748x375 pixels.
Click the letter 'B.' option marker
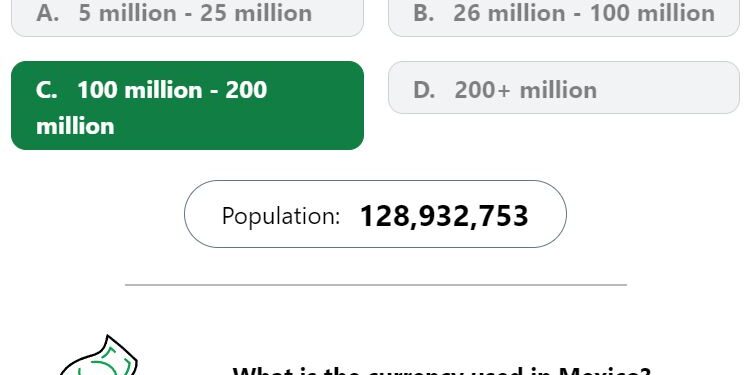pyautogui.click(x=424, y=13)
